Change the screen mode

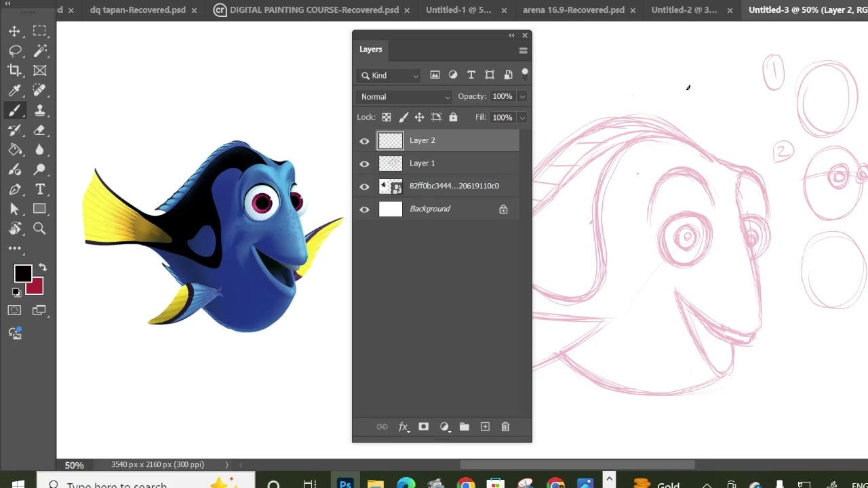coord(39,310)
